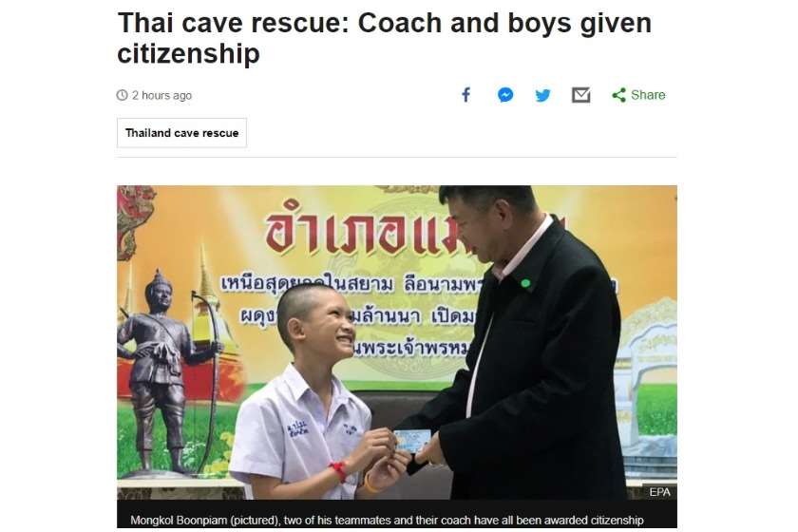The height and width of the screenshot is (532, 798).
Task: Tweet the article using Twitter icon
Action: 542,95
